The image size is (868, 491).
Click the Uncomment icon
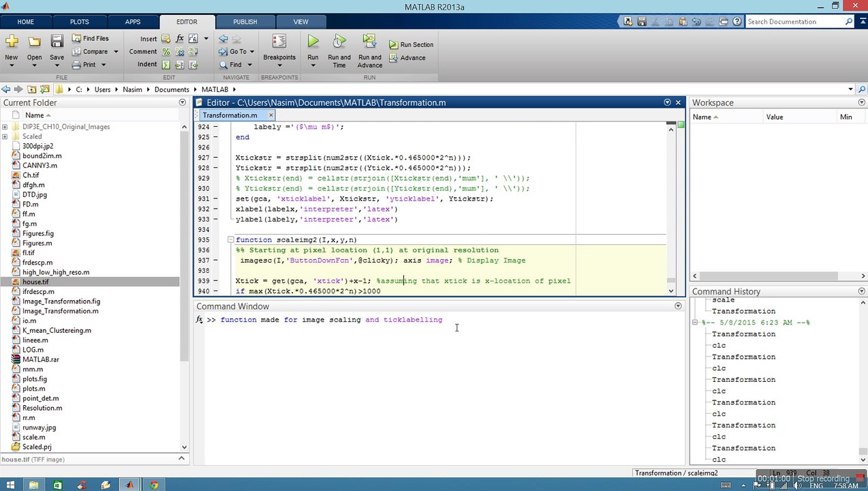[179, 52]
